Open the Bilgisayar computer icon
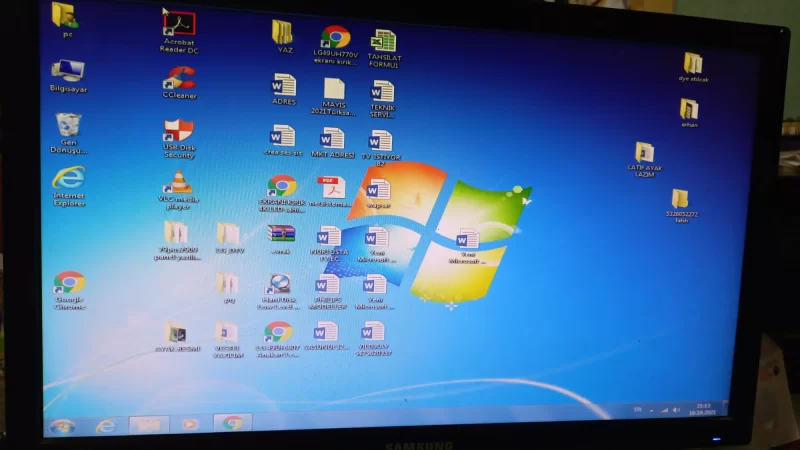 pos(68,76)
